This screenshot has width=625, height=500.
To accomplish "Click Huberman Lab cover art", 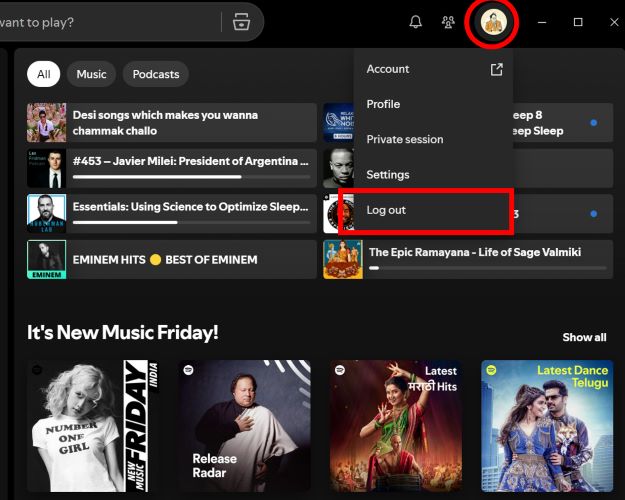I will (x=47, y=214).
